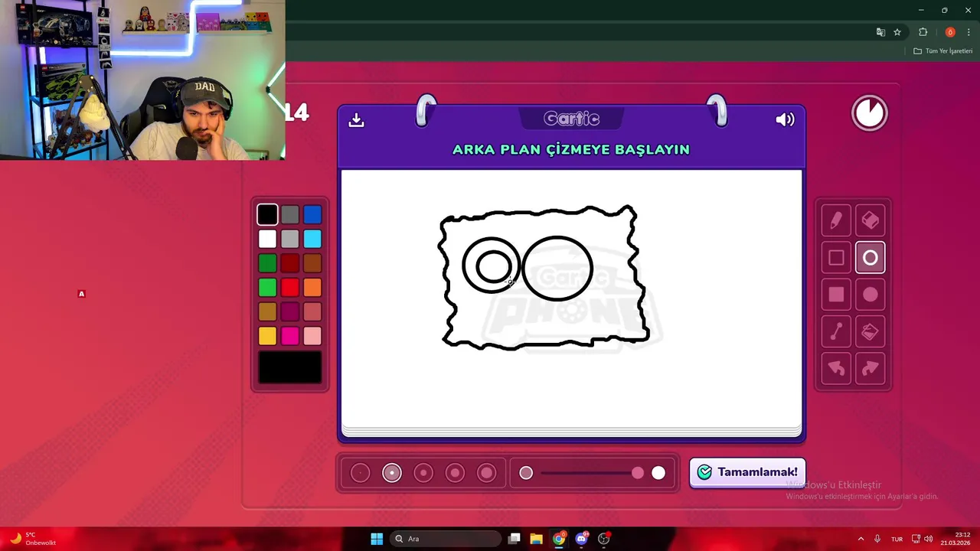Pick the dark blue color swatch
The width and height of the screenshot is (980, 551).
click(x=312, y=215)
